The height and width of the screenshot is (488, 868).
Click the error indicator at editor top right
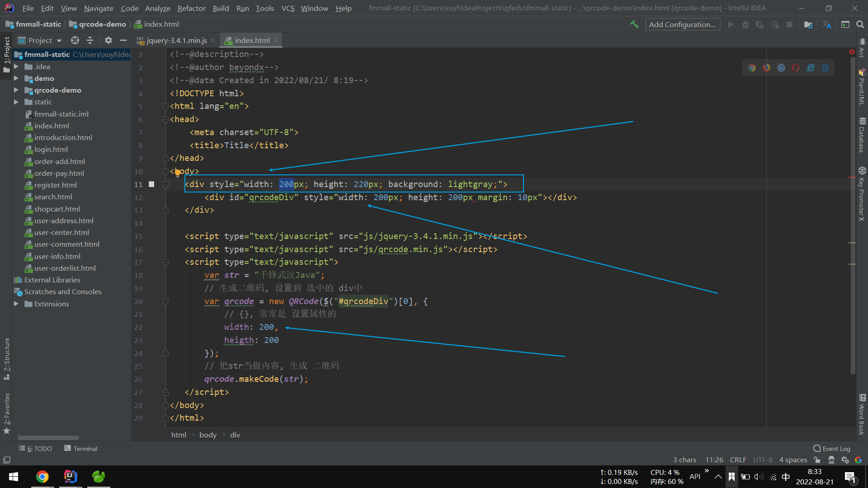coord(852,52)
